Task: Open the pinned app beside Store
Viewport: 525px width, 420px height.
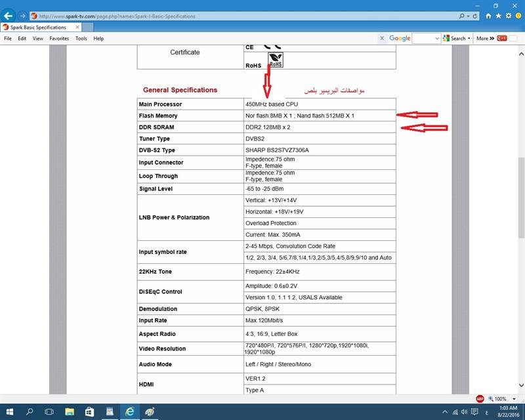Action: pyautogui.click(x=110, y=411)
